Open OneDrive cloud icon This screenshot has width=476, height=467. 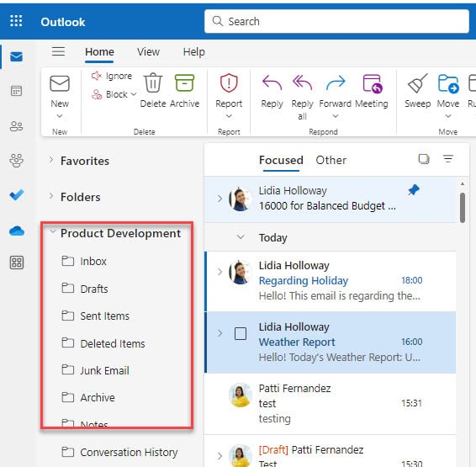[x=16, y=231]
